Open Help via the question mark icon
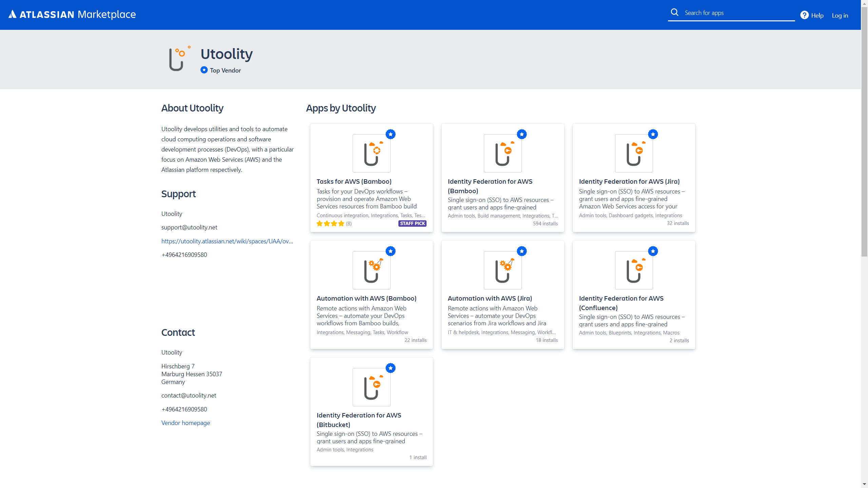This screenshot has height=488, width=868. [804, 15]
